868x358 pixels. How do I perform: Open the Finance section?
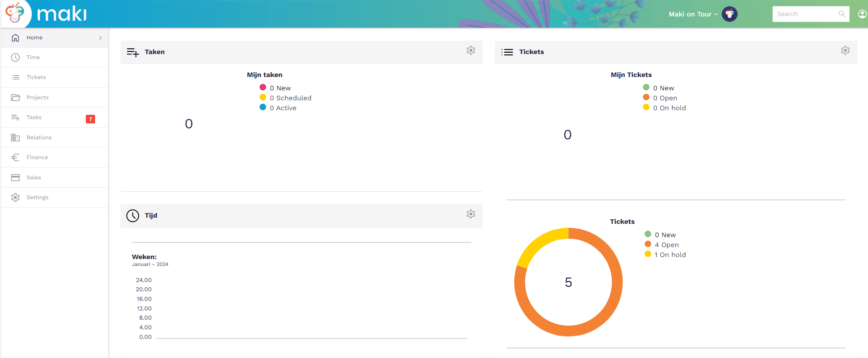pyautogui.click(x=37, y=157)
